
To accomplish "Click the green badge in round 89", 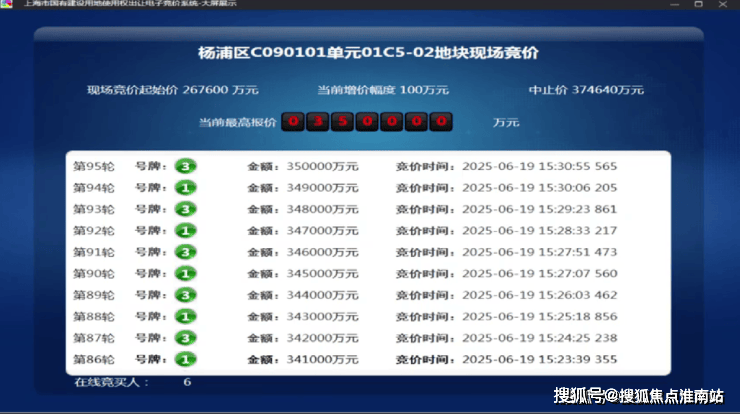I will 185,295.
